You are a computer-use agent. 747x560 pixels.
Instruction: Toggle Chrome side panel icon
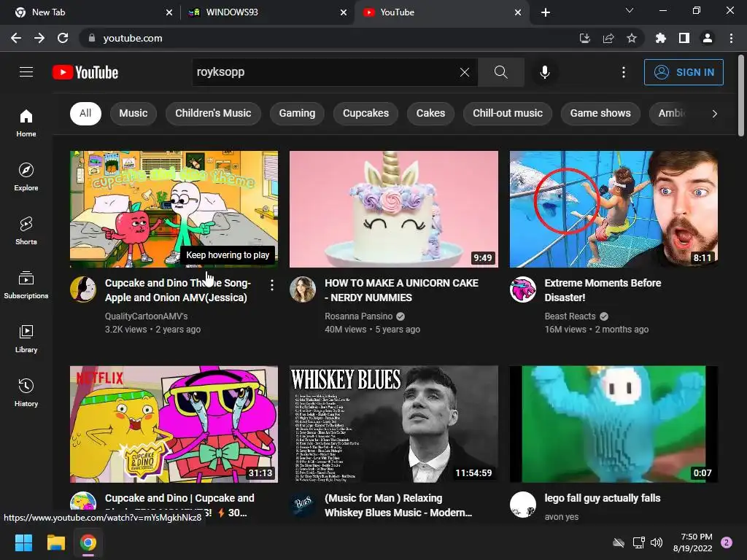[x=684, y=38]
